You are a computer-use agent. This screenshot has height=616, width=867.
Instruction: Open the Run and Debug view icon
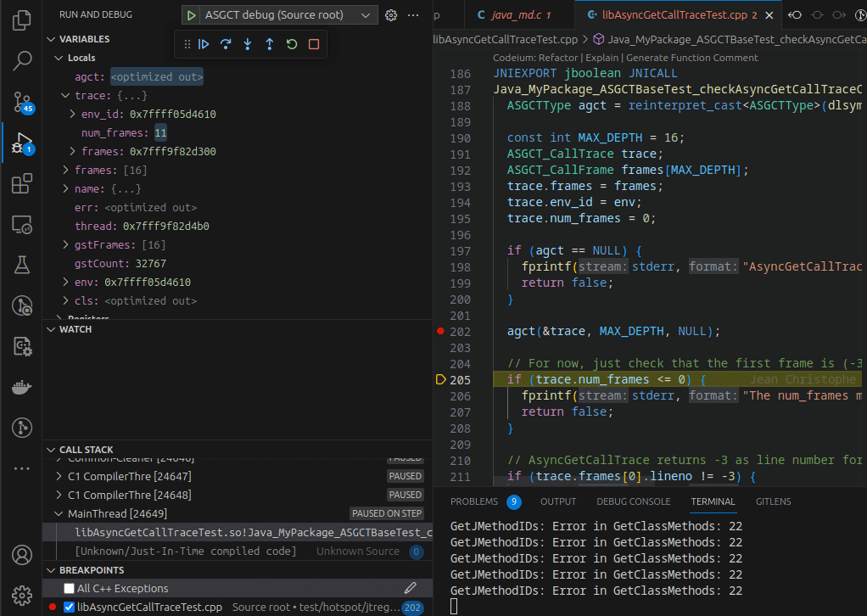click(x=22, y=143)
